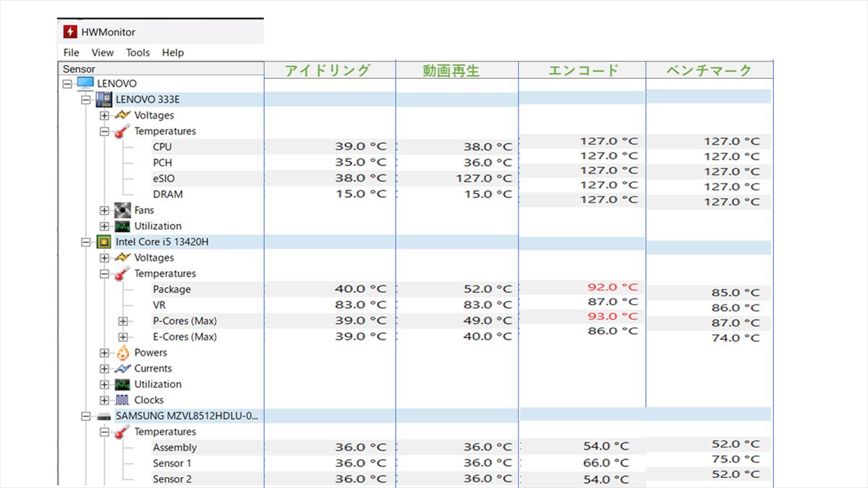Expand the Clocks node

pyautogui.click(x=105, y=401)
